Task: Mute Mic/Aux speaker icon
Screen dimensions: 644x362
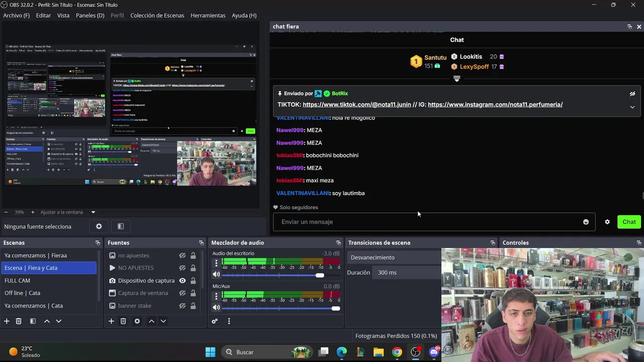Action: coord(216,307)
